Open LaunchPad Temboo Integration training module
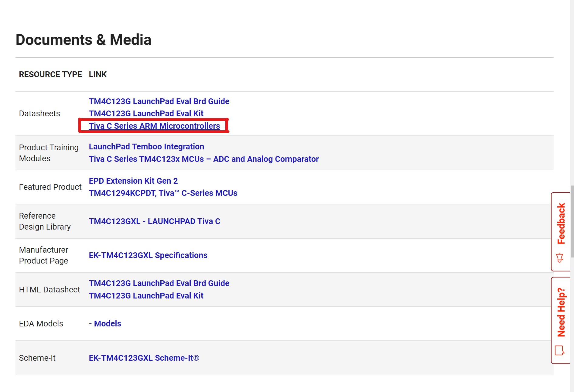 tap(146, 147)
